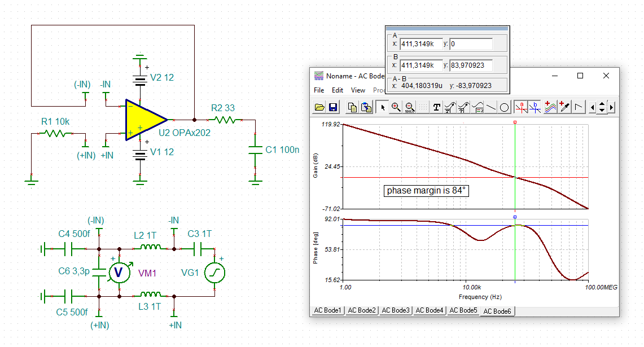Click the C6 3,3p capacitor label
The height and width of the screenshot is (347, 644).
pyautogui.click(x=74, y=271)
